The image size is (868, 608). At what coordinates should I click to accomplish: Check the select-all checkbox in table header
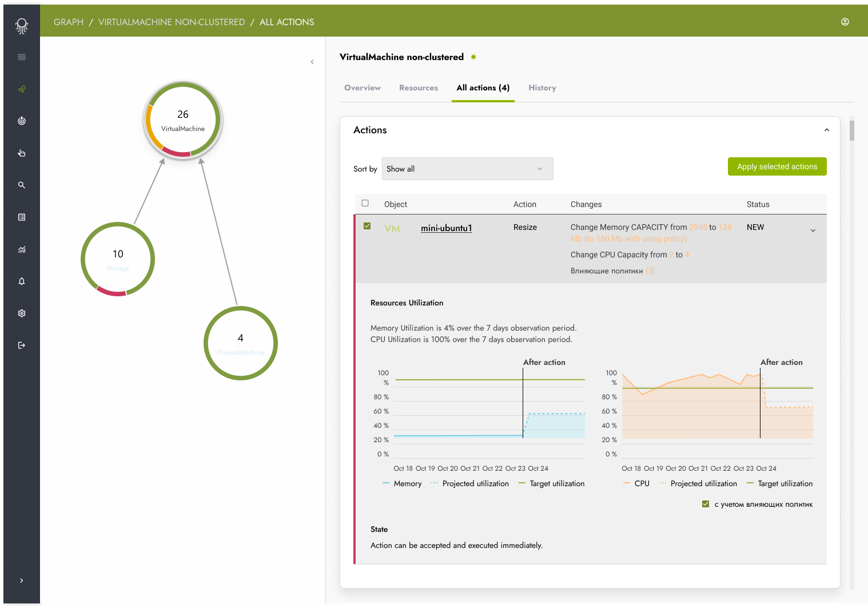pos(365,203)
